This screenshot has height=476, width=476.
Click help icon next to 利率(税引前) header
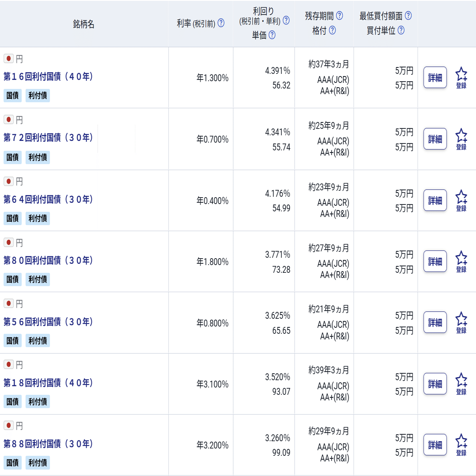click(221, 23)
